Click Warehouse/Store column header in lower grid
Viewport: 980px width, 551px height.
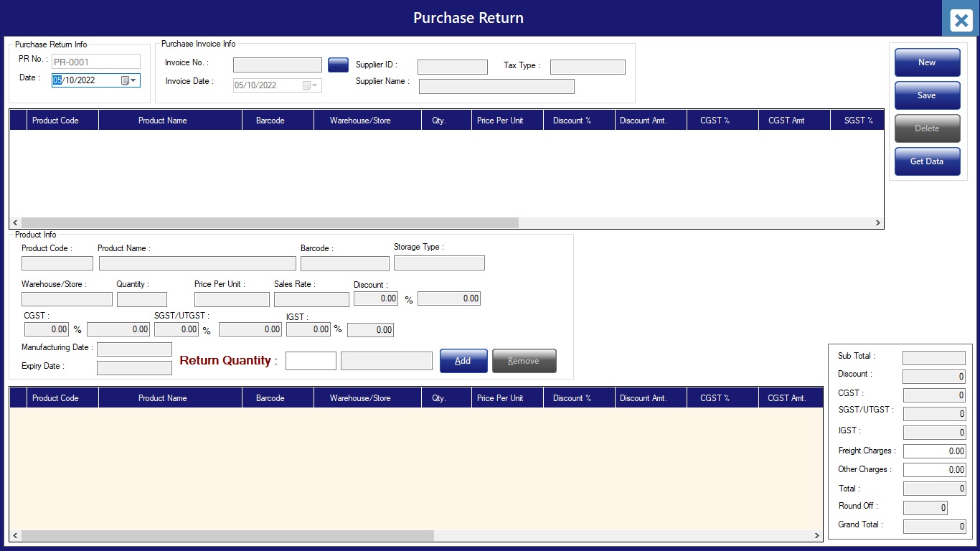[x=360, y=398]
